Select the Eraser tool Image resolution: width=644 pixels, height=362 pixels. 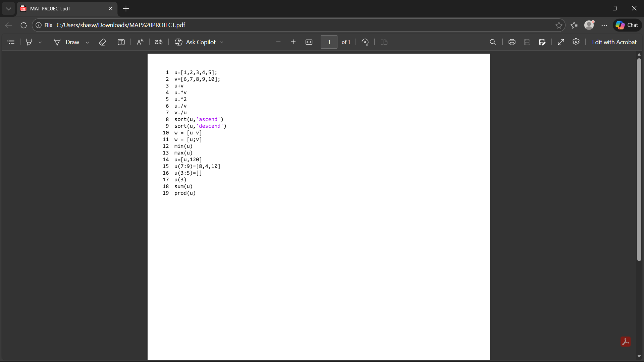pyautogui.click(x=103, y=42)
